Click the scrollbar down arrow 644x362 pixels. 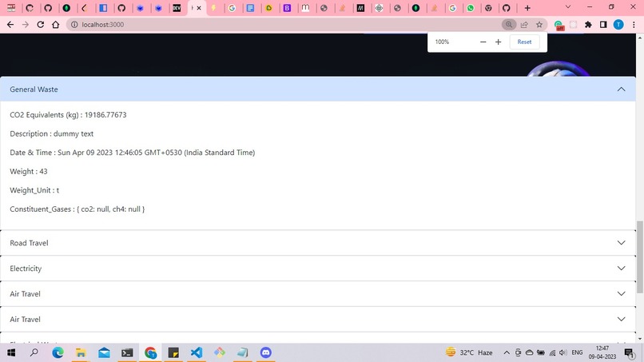(x=639, y=339)
